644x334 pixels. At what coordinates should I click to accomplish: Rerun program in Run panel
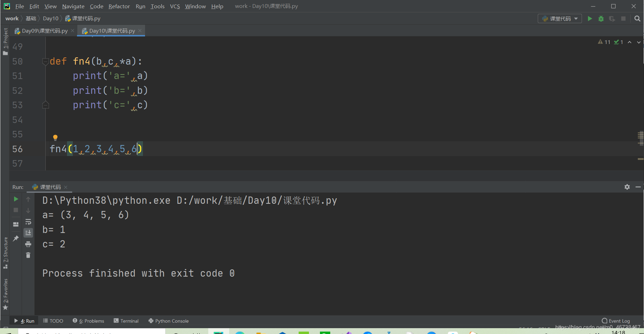(x=16, y=199)
